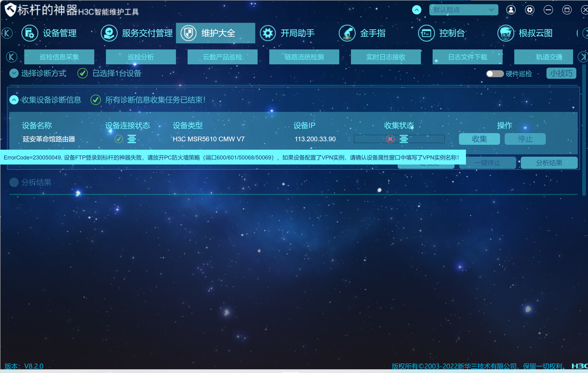Image resolution: width=588 pixels, height=373 pixels.
Task: Select the 日志文件下载 tab
Action: [467, 57]
